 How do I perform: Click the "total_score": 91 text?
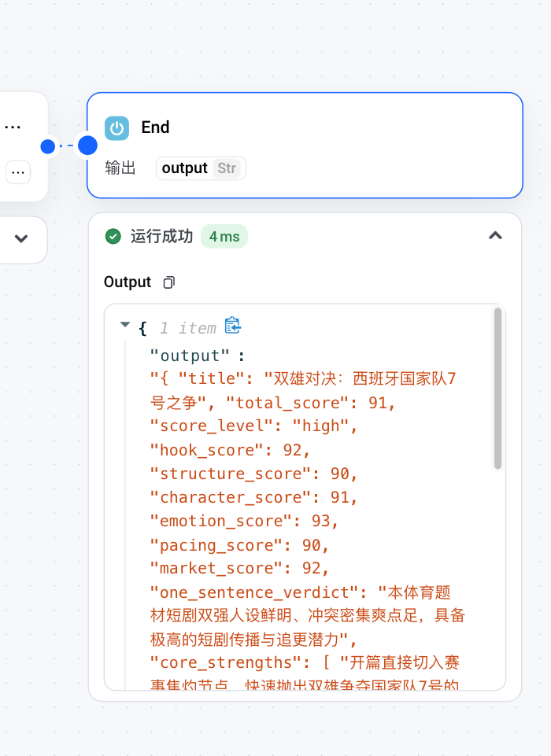click(310, 403)
